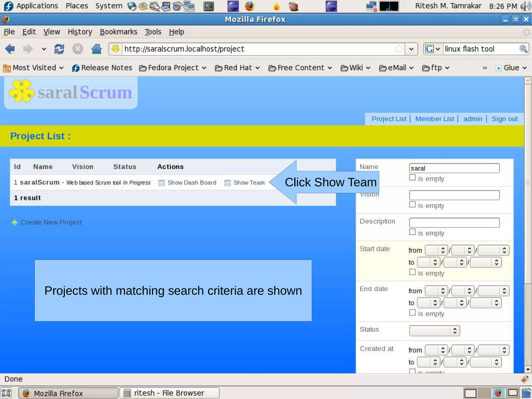Screen dimensions: 532x399
Task: Click the first Start date 'from' stepper
Action: [x=436, y=250]
